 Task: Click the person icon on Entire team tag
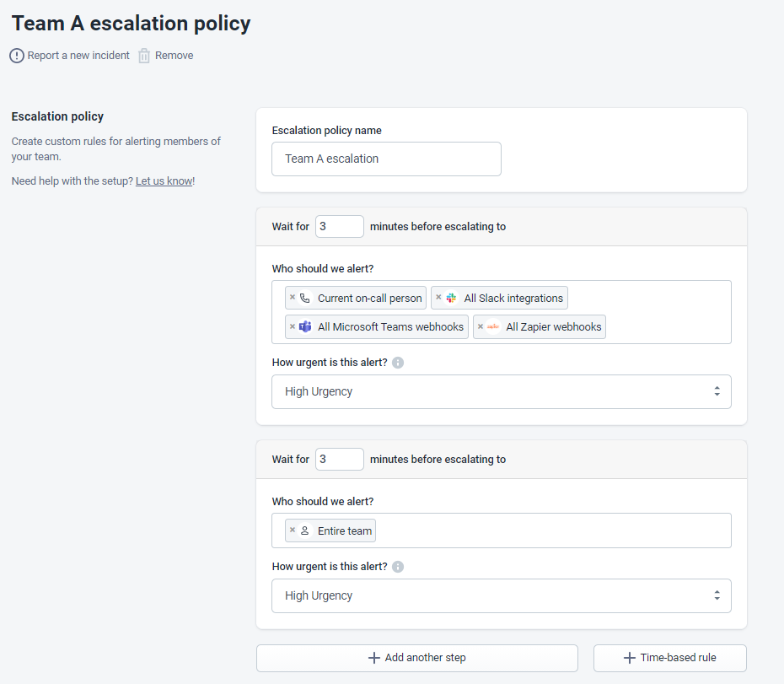tap(305, 531)
